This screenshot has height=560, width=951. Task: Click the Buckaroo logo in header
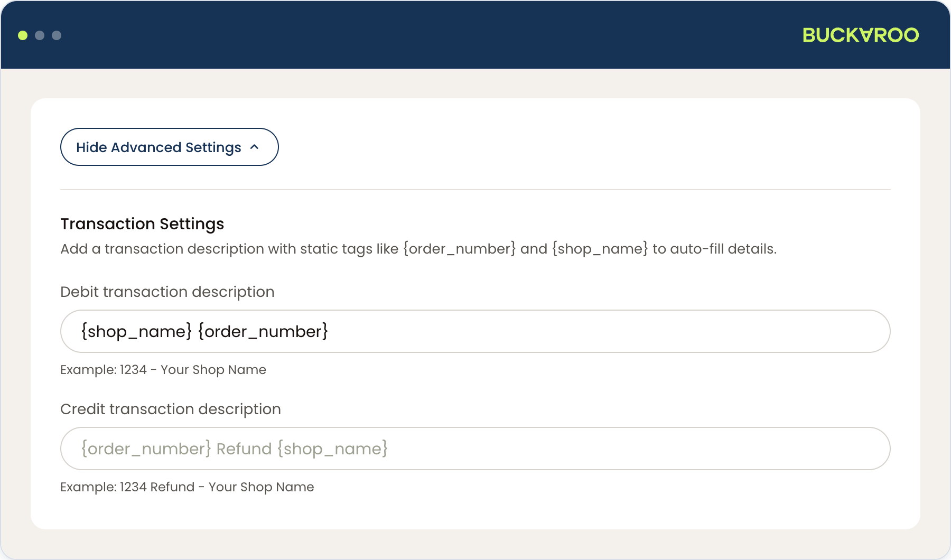[x=861, y=35]
